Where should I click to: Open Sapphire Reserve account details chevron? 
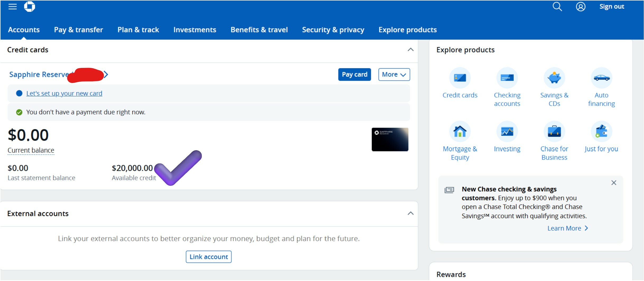(x=106, y=75)
